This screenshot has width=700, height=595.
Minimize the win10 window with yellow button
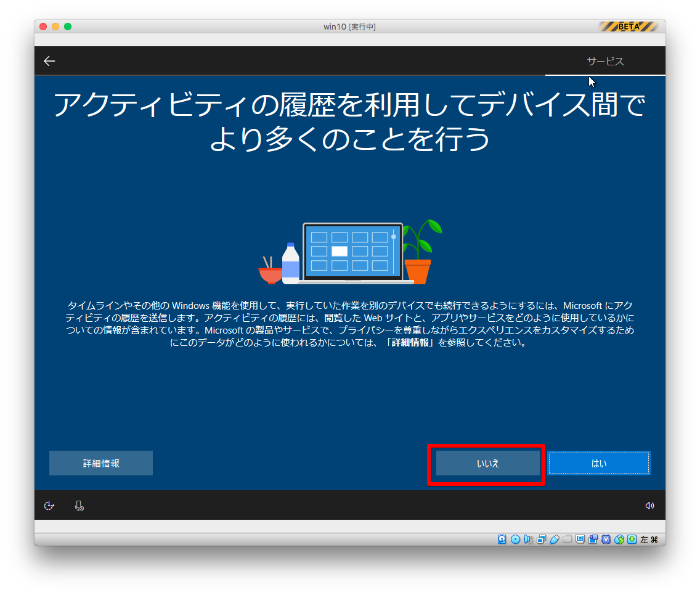(55, 27)
